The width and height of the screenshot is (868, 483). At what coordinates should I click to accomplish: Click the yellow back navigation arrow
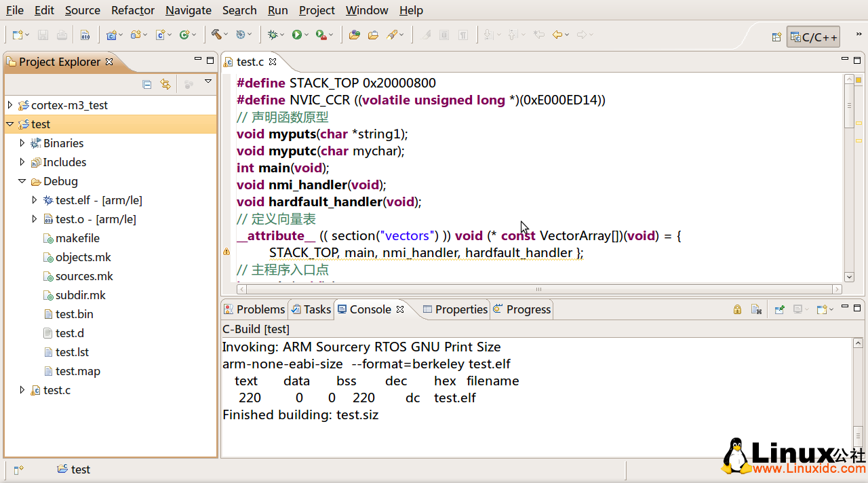(x=557, y=35)
